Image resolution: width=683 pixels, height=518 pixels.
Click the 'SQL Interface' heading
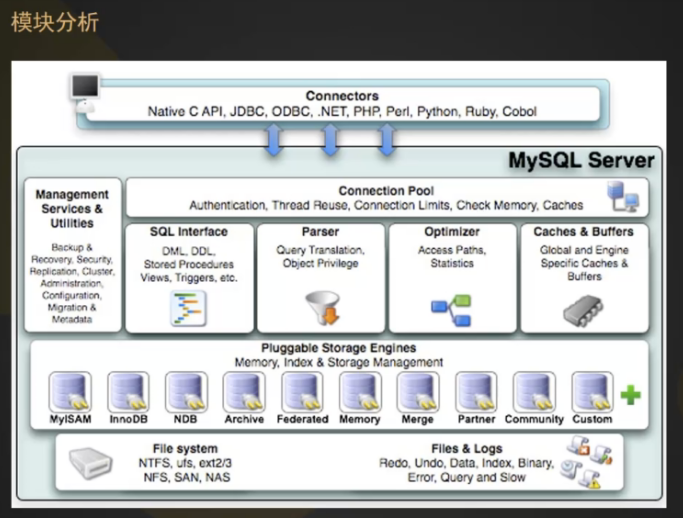(189, 231)
